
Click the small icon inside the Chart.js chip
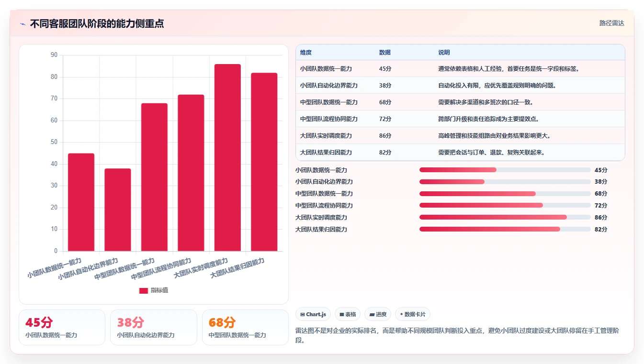303,315
